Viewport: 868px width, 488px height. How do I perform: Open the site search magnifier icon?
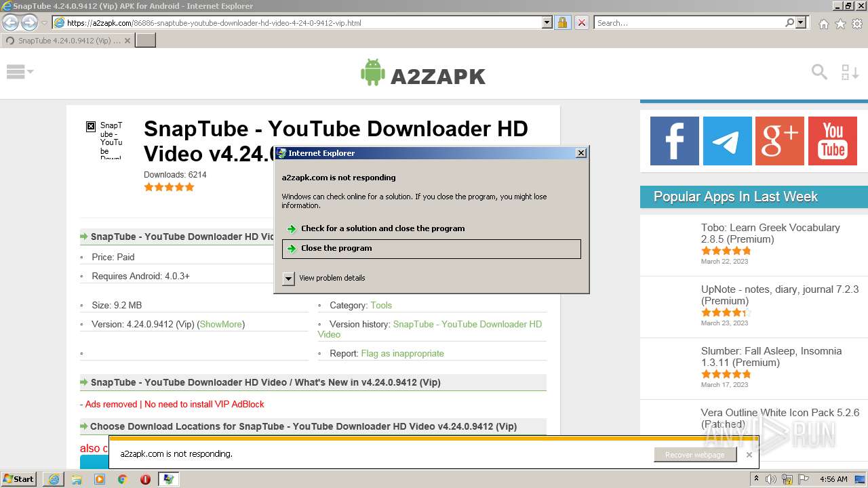click(x=819, y=72)
